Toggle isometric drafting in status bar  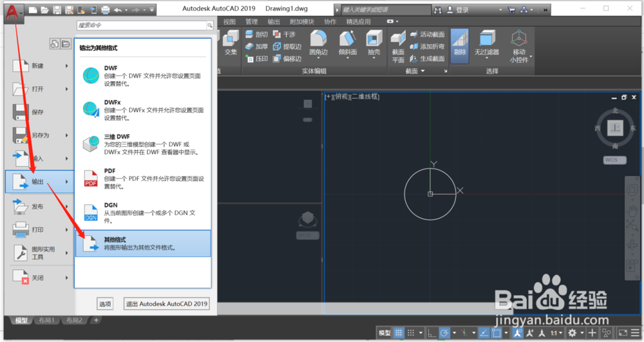point(464,333)
